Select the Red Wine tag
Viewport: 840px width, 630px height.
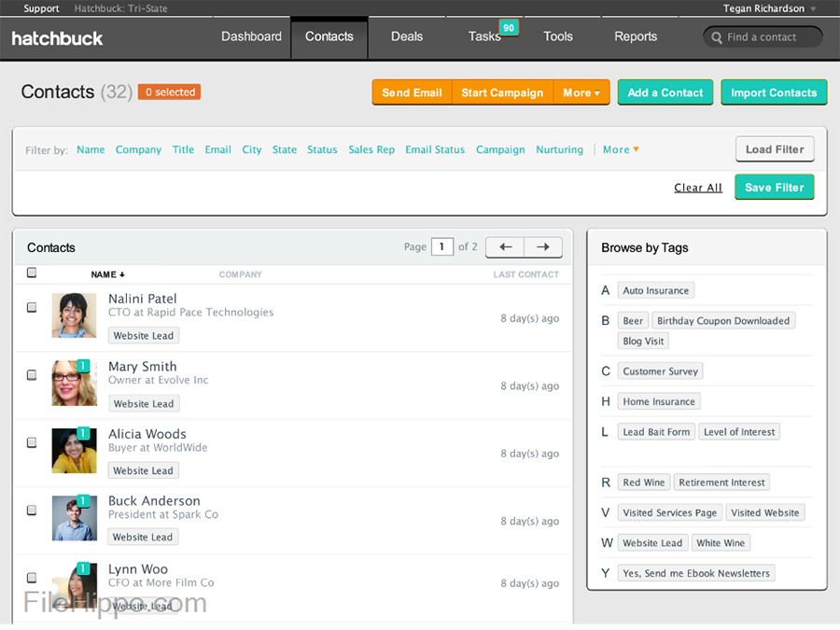(x=643, y=483)
